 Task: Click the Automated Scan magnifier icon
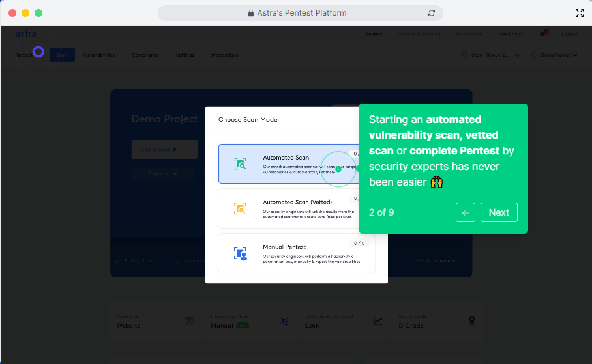click(240, 163)
